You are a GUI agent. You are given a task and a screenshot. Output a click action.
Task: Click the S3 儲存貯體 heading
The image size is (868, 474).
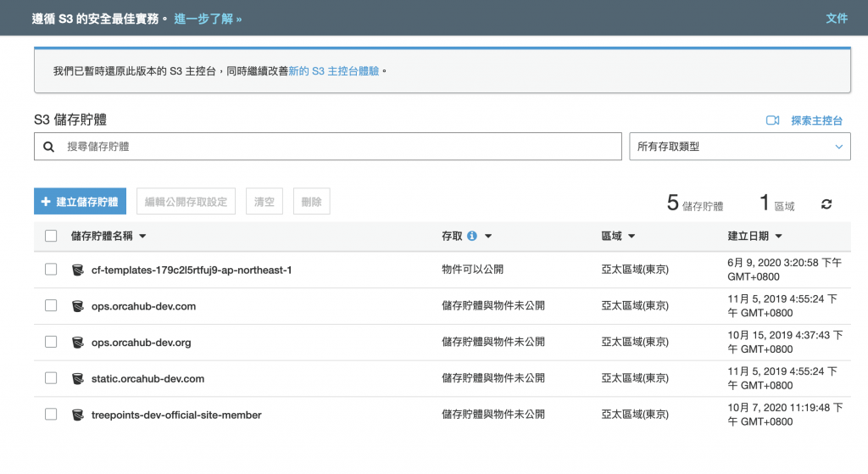pyautogui.click(x=70, y=120)
